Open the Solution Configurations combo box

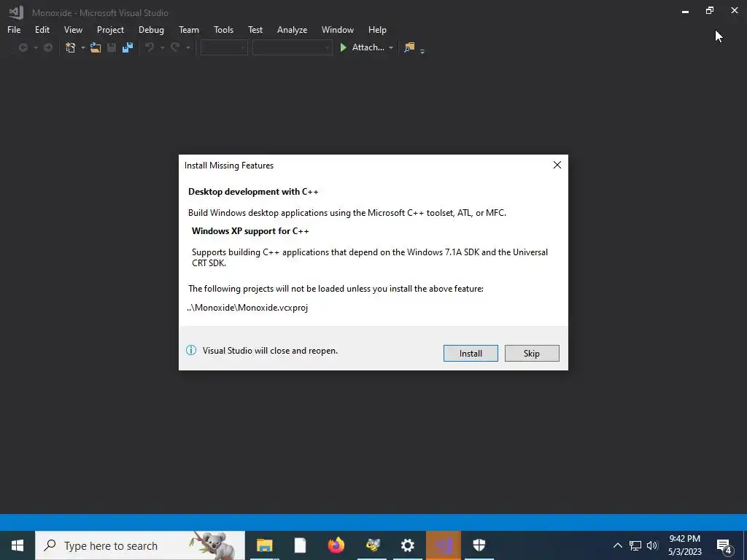(x=224, y=47)
